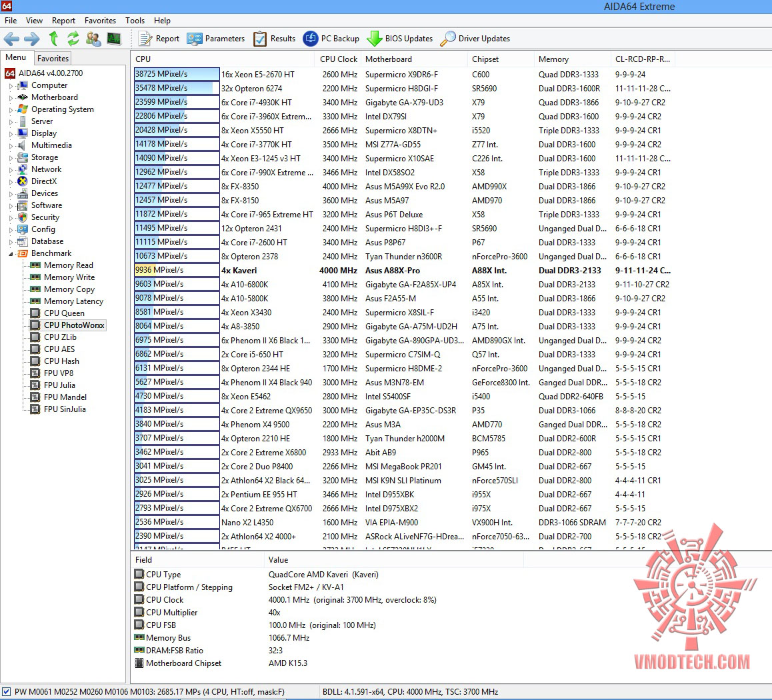Check for Driver Updates

475,39
